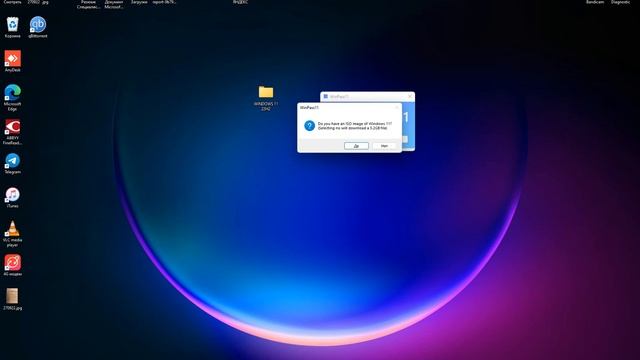Select the Загрузки label at the top
Image resolution: width=640 pixels, height=360 pixels.
click(x=139, y=2)
